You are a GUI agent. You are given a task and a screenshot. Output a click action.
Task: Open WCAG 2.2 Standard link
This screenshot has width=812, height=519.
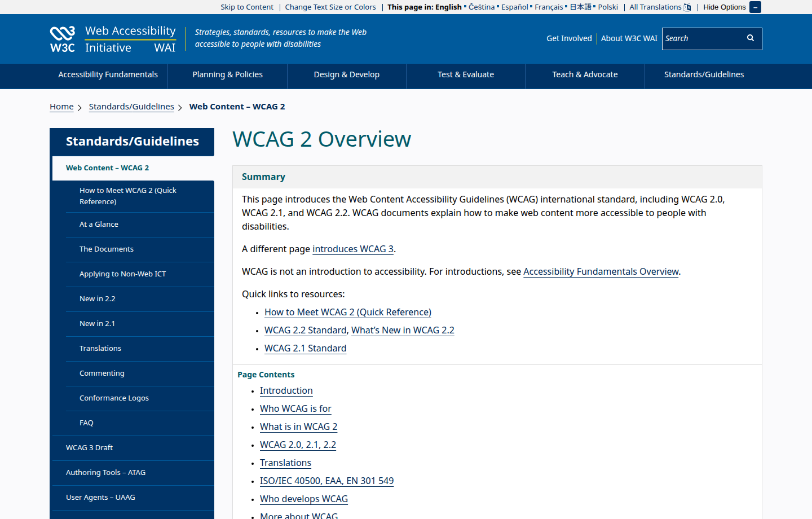click(306, 331)
